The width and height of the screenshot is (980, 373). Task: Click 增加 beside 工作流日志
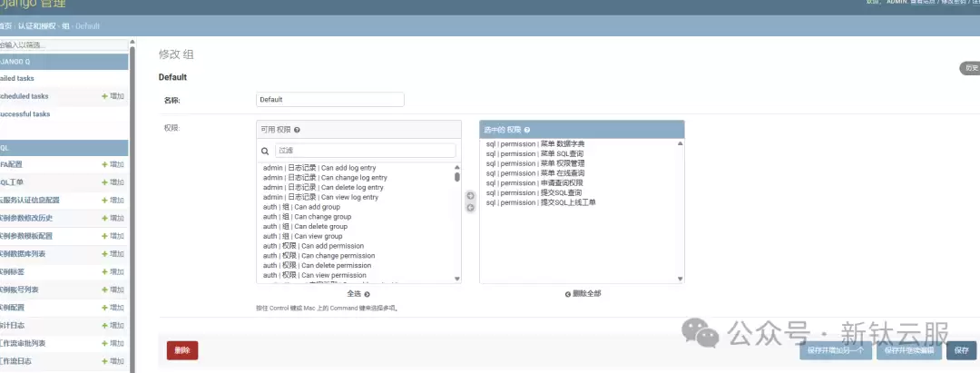[113, 361]
